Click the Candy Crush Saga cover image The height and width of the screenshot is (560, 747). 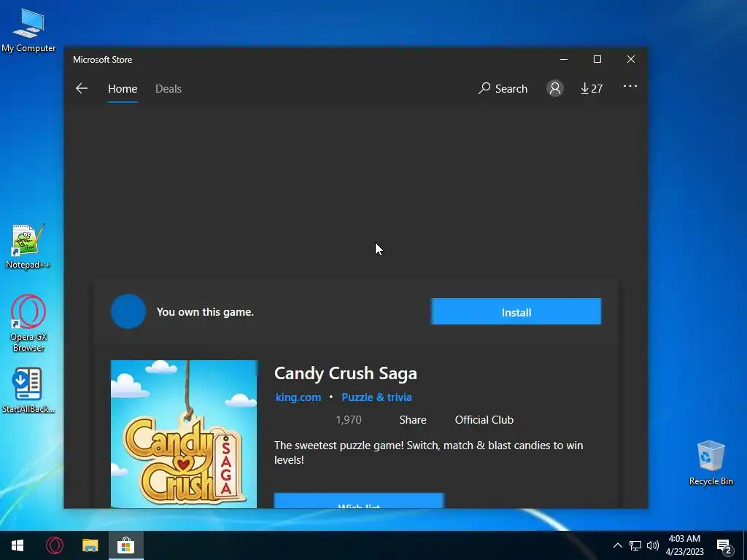184,434
